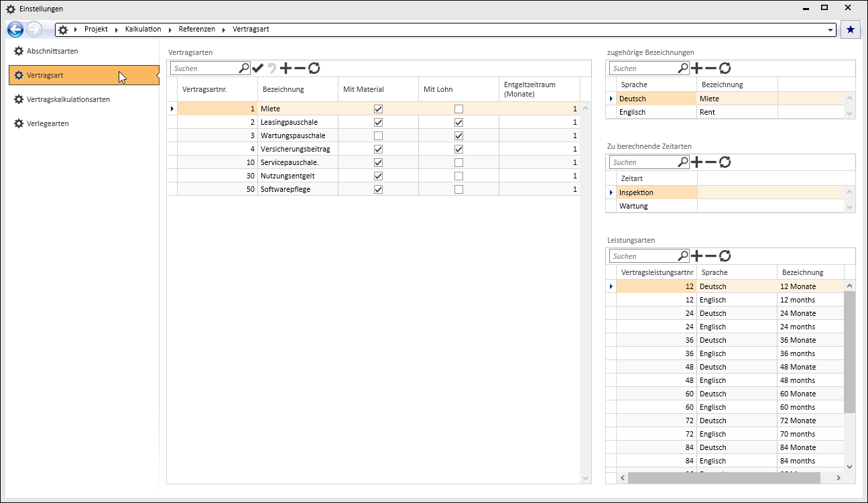Viewport: 868px width, 503px height.
Task: Add a new zugehörige Bezeichnung entry
Action: [x=696, y=68]
